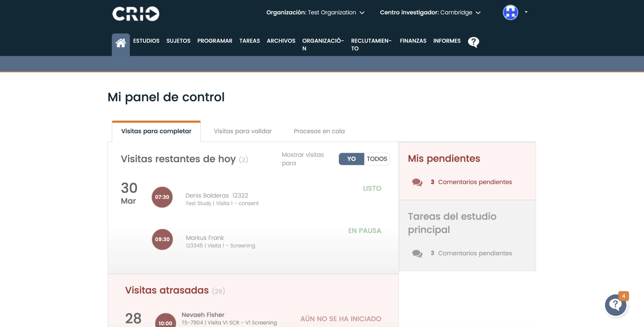Open the floating help chat widget
The image size is (644, 327).
[x=616, y=305]
